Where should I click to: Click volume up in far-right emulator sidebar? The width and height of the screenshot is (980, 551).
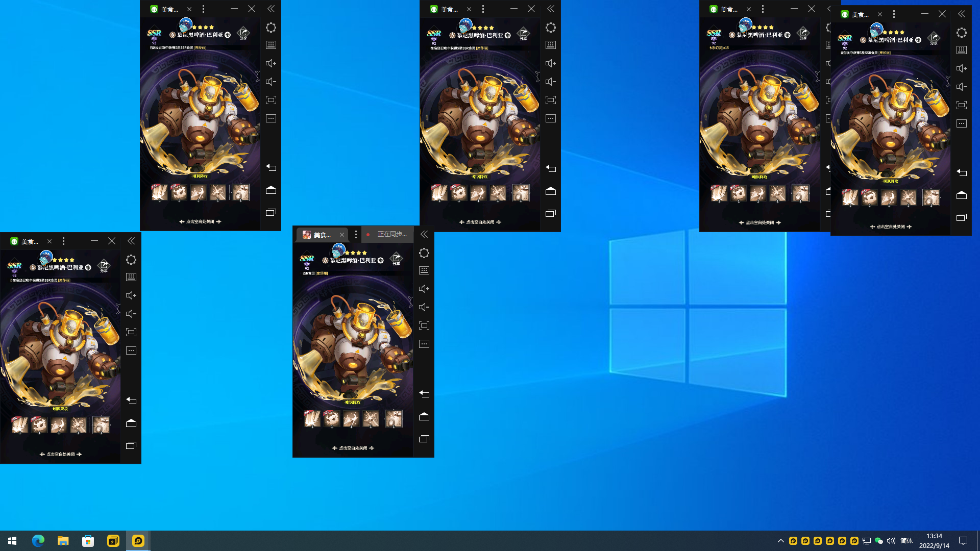[962, 68]
